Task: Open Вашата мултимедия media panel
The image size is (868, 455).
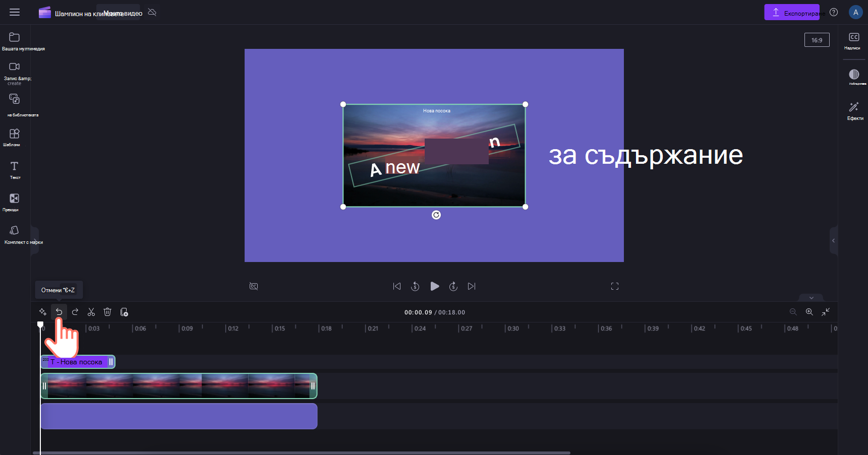Action: pos(15,41)
